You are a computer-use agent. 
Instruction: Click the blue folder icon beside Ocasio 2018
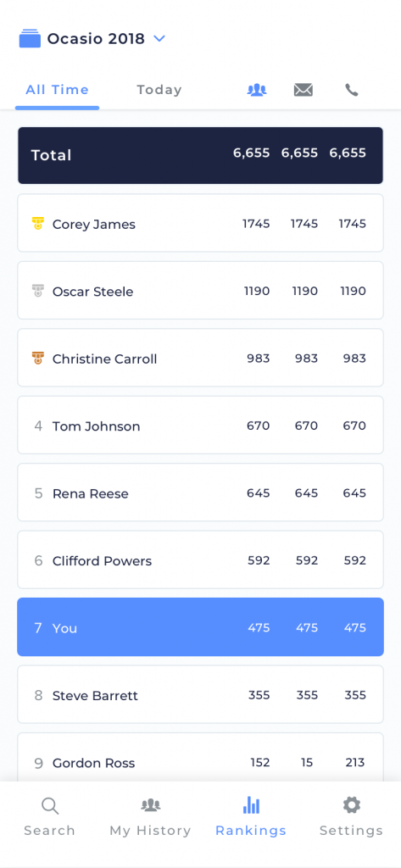[30, 39]
